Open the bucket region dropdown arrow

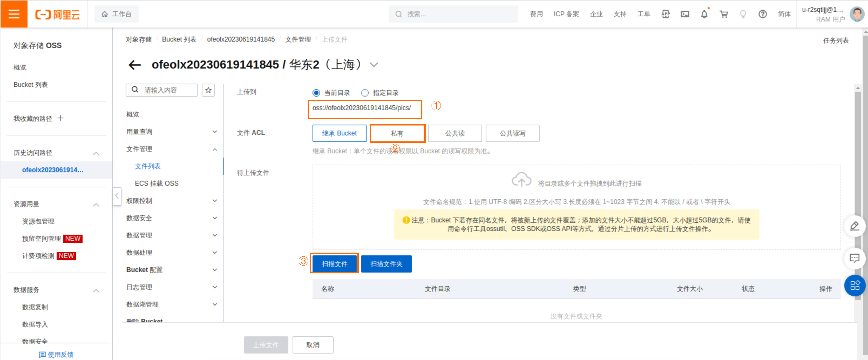click(374, 65)
